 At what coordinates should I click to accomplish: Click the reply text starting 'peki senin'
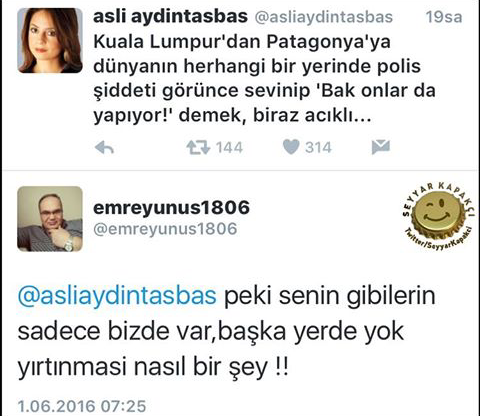click(x=227, y=331)
